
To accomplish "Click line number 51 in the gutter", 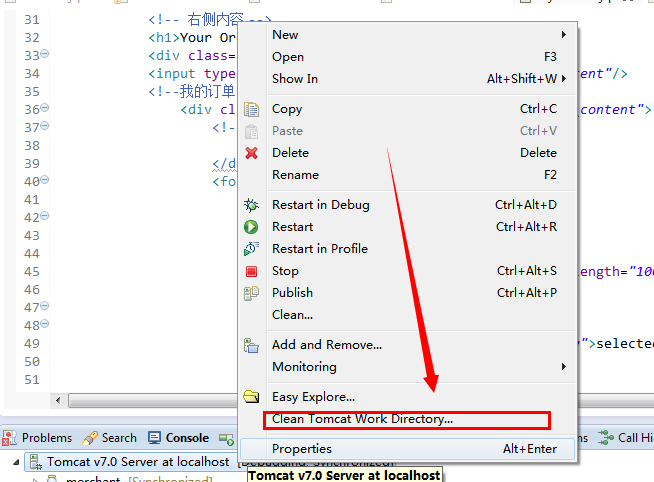I will (32, 380).
